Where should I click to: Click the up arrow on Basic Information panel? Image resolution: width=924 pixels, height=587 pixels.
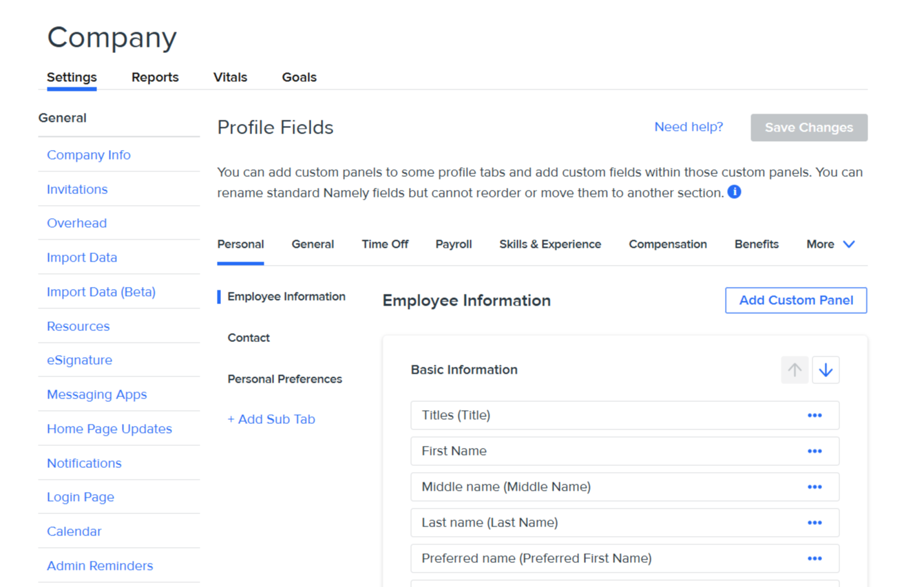(795, 370)
